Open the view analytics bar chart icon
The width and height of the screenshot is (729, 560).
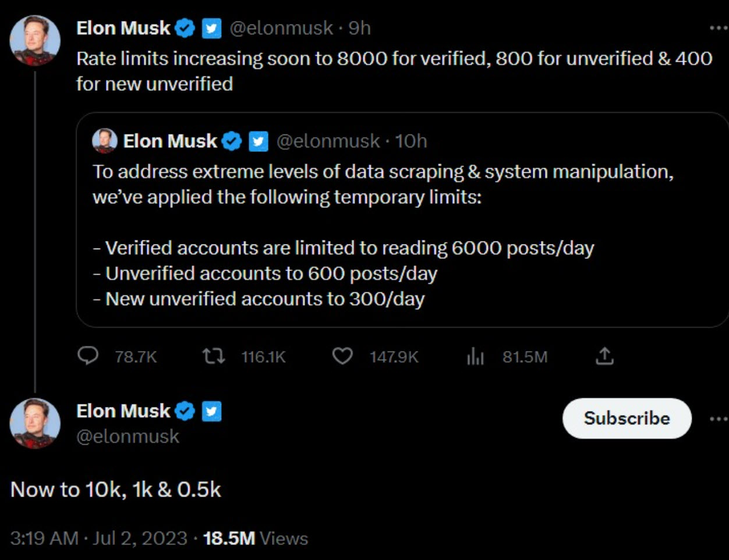pos(475,356)
